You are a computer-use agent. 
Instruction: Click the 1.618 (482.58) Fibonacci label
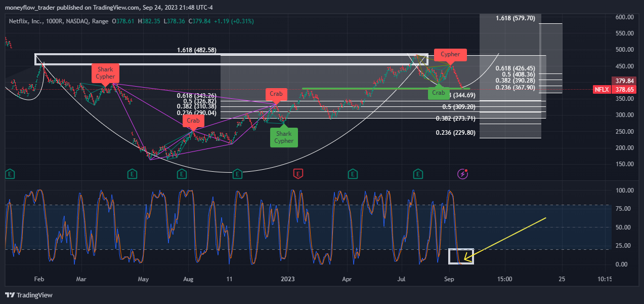click(197, 50)
